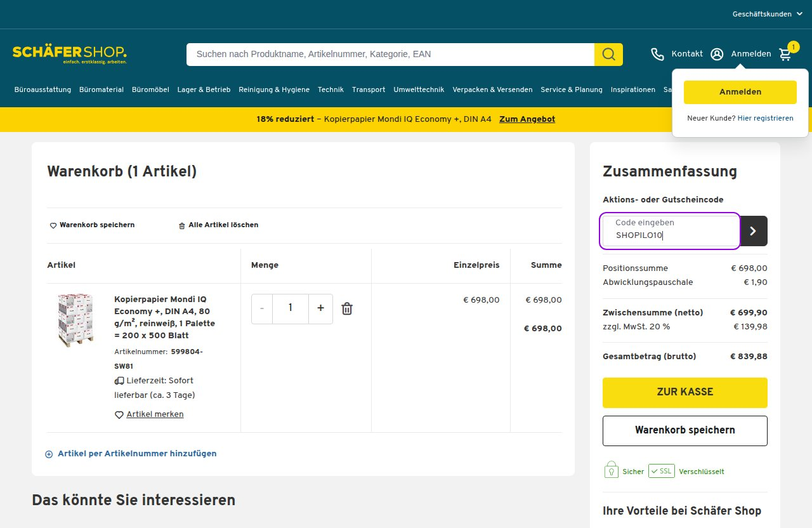
Task: Click the Kopierpapier pallet thumbnail
Action: click(x=75, y=320)
